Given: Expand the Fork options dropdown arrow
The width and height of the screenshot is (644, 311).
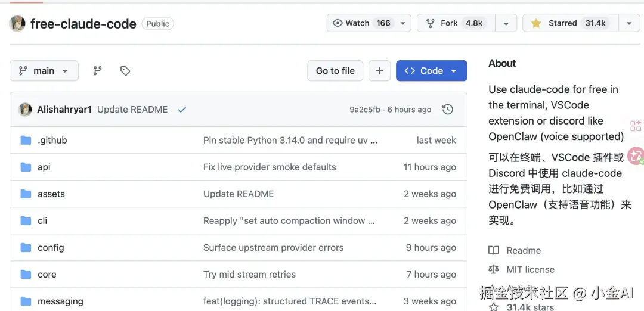Looking at the screenshot, I should (506, 23).
